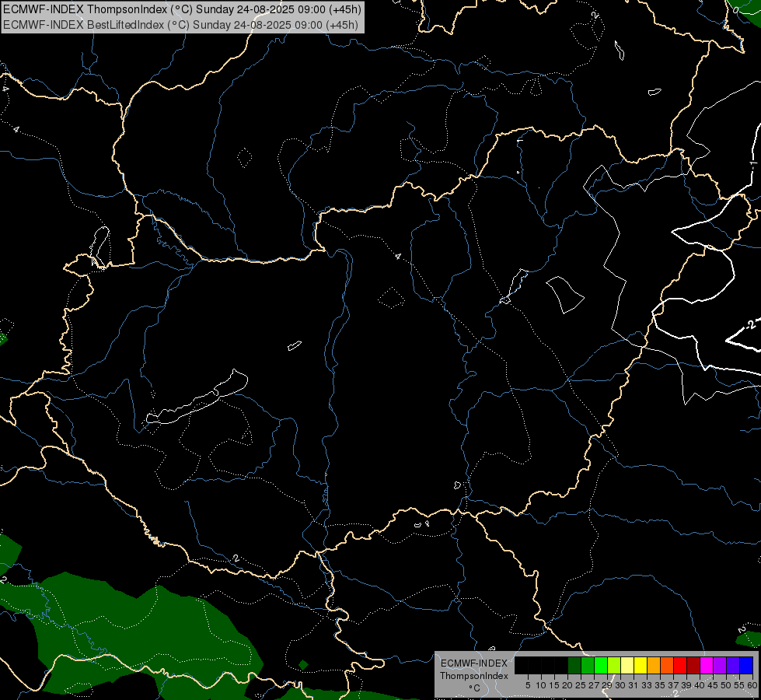Click the legend tick value "20"
The width and height of the screenshot is (761, 700).
pos(567,685)
